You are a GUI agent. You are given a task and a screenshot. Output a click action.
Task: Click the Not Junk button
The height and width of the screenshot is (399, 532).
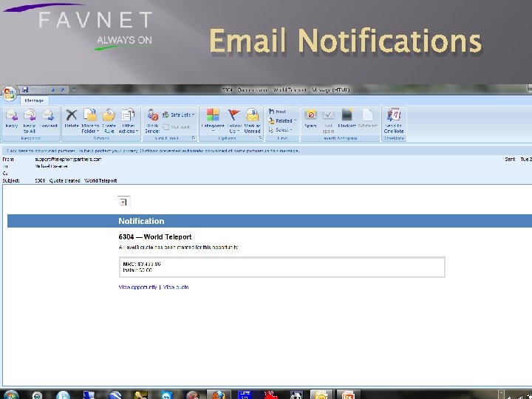(x=177, y=127)
